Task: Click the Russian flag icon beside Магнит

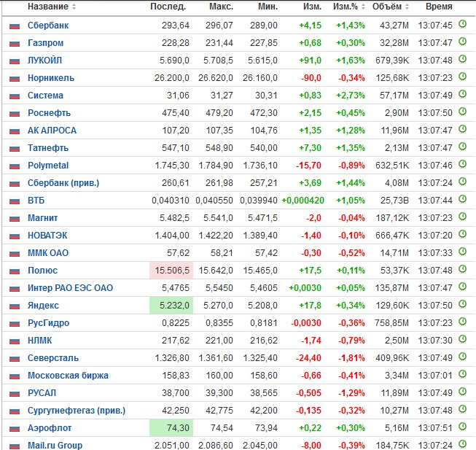Action: (15, 219)
